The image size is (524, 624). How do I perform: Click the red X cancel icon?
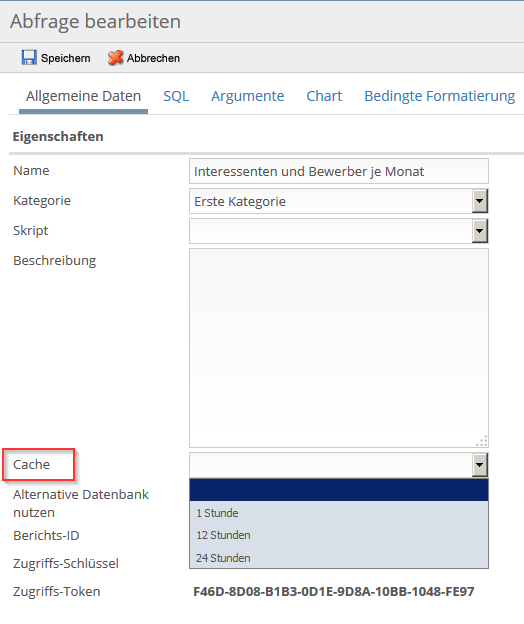point(115,58)
